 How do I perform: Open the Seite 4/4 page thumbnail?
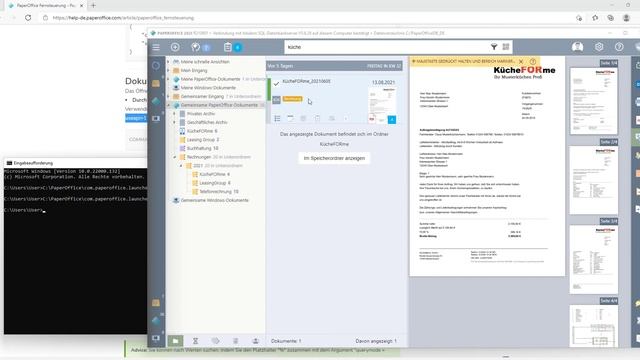click(593, 326)
